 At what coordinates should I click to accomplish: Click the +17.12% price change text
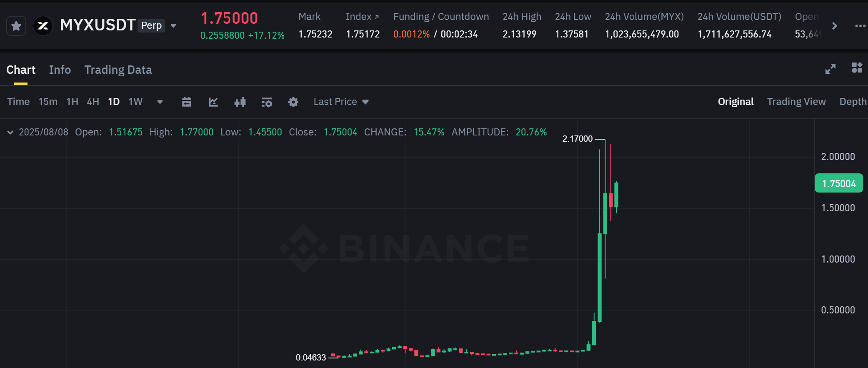pyautogui.click(x=266, y=35)
